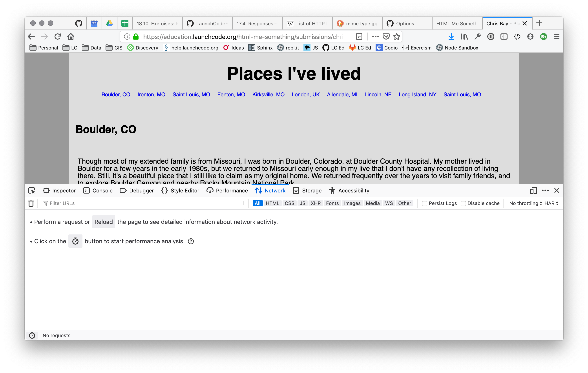Screen dimensions: 588x373
Task: Click the Inspector tab in DevTools
Action: (63, 190)
